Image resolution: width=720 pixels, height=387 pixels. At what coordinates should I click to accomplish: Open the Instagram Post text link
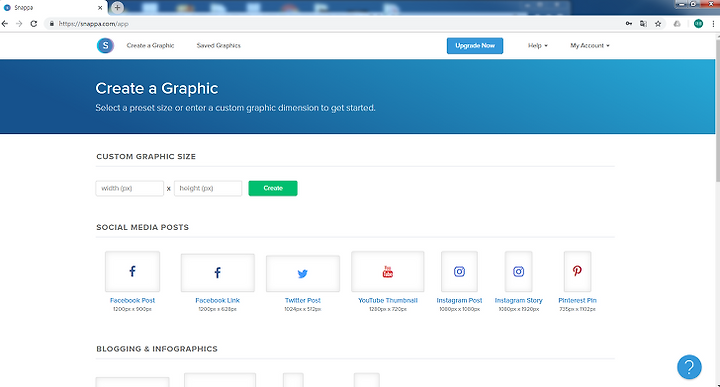point(459,300)
